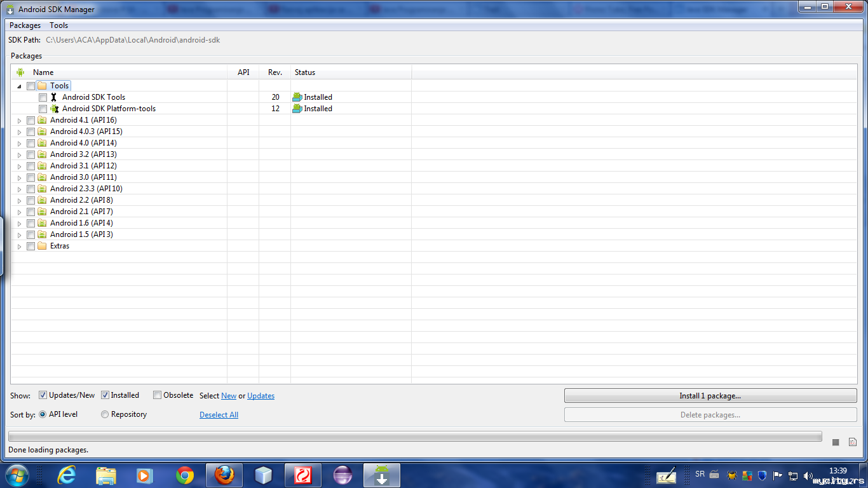Click the Android 2.3.3 (API 10) folder icon
This screenshot has width=868, height=488.
point(42,189)
